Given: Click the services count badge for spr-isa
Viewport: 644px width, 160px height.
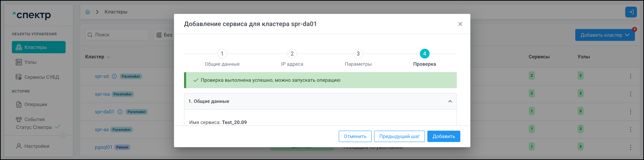Looking at the screenshot, I should coord(531,93).
